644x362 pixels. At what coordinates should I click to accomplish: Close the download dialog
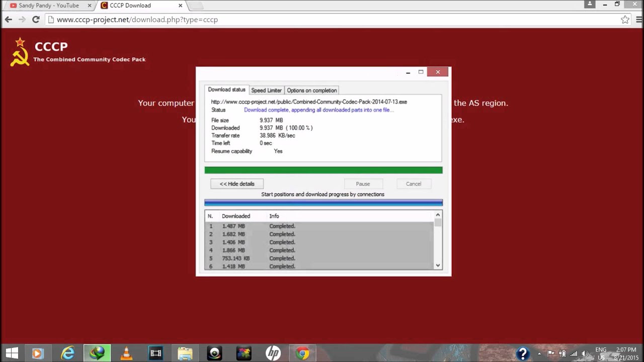(438, 72)
